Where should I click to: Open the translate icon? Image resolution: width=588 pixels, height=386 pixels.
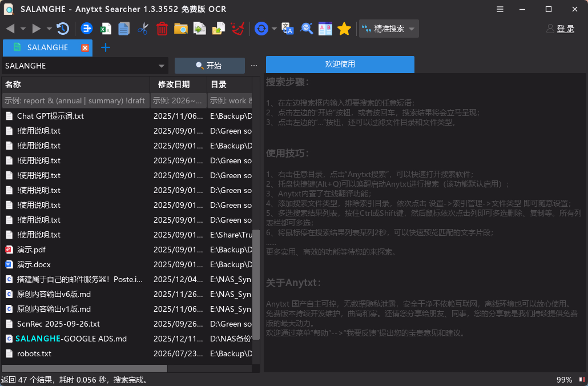point(288,29)
